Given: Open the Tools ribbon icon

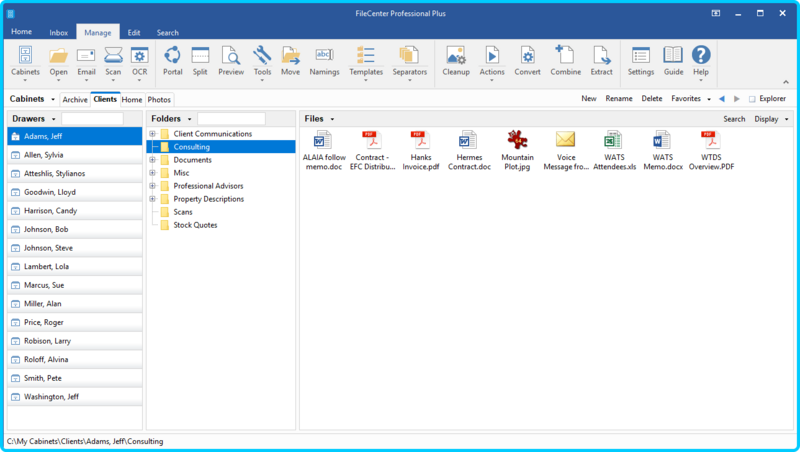Looking at the screenshot, I should pyautogui.click(x=262, y=62).
